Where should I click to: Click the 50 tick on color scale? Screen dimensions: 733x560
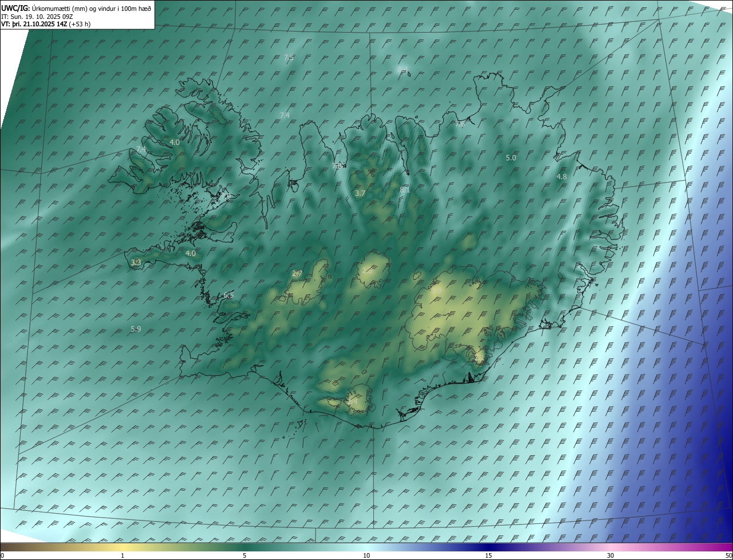(x=728, y=555)
